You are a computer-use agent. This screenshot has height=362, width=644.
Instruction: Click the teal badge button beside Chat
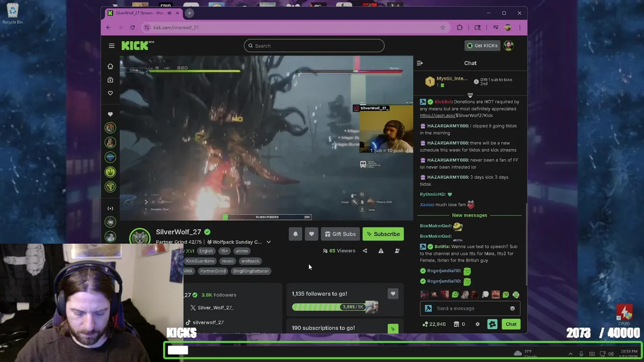tap(492, 324)
